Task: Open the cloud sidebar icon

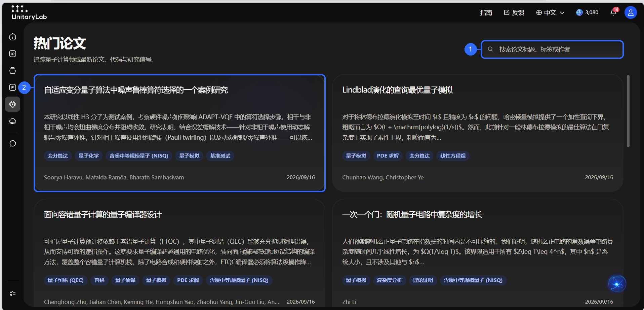Action: tap(13, 121)
